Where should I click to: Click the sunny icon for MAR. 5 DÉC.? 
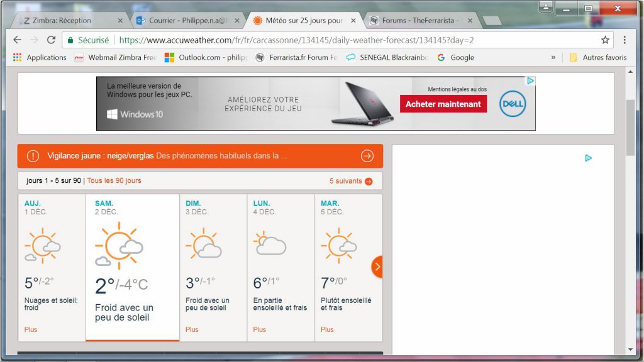click(339, 246)
